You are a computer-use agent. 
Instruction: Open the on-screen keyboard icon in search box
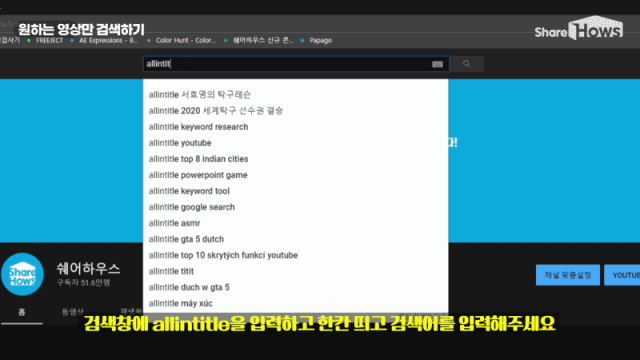(437, 64)
